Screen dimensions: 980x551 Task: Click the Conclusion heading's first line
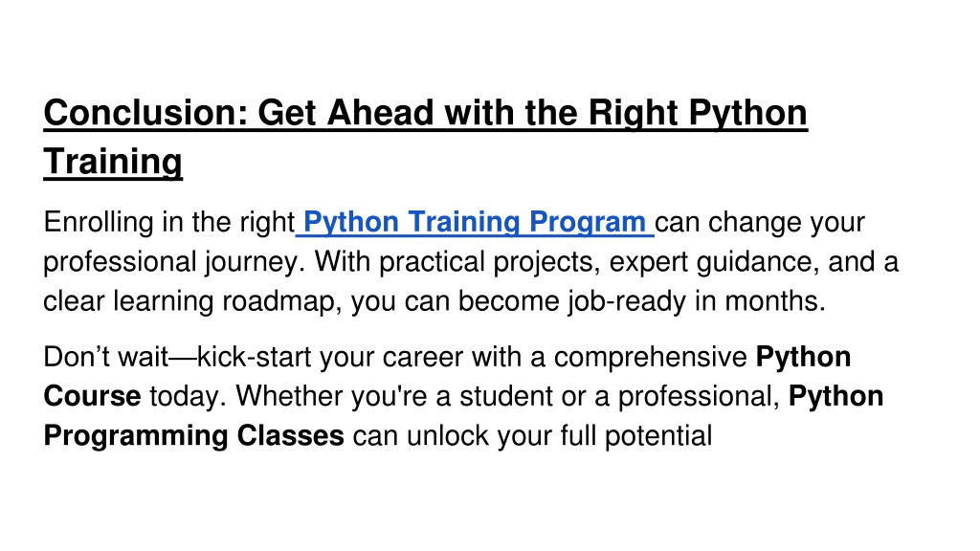(x=426, y=114)
